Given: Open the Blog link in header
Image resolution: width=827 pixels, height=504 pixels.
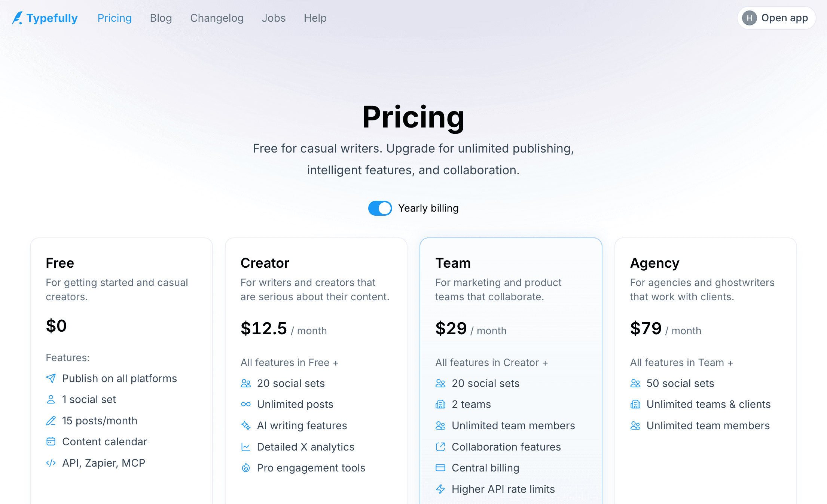Looking at the screenshot, I should (x=161, y=18).
